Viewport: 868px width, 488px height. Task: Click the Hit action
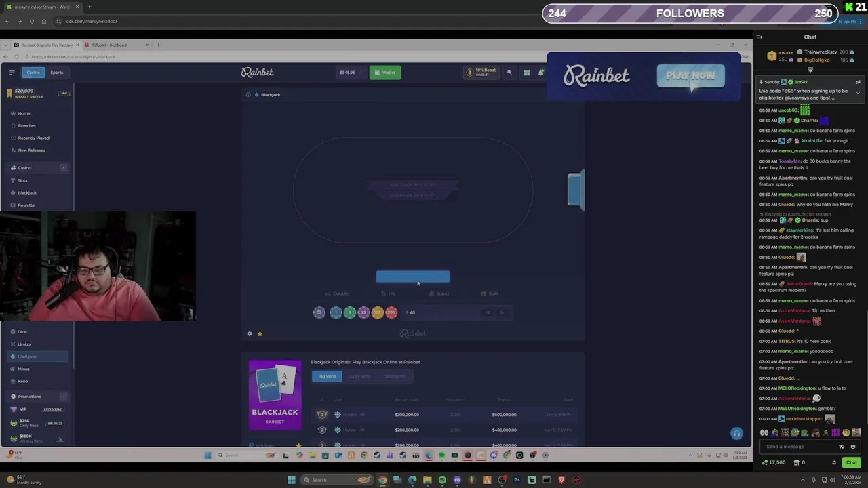tap(388, 293)
